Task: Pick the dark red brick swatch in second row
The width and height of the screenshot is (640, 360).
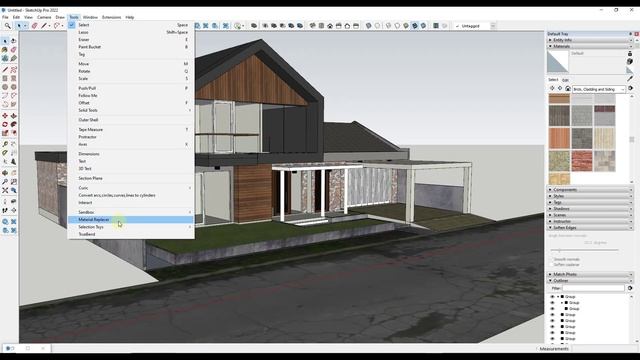Action: tap(604, 116)
